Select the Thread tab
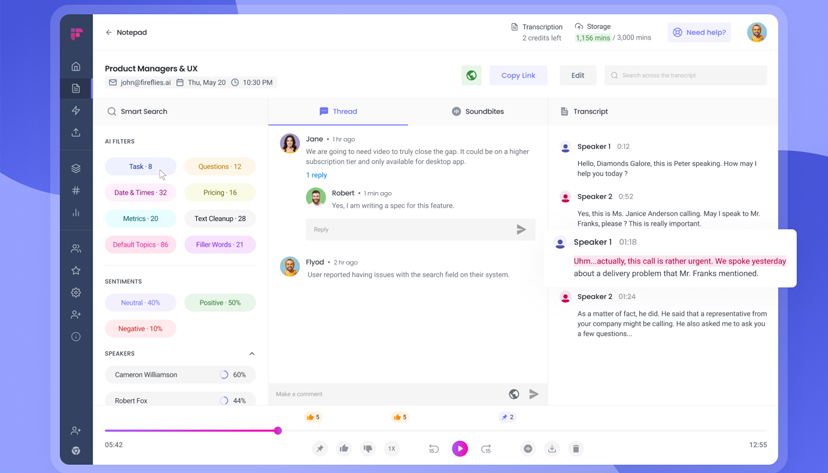This screenshot has width=828, height=473. pos(338,112)
